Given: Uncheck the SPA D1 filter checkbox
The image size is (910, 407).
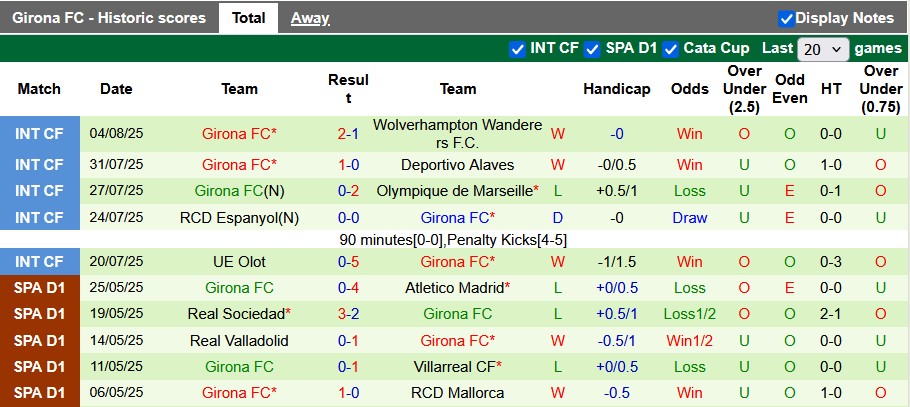Looking at the screenshot, I should tap(592, 49).
